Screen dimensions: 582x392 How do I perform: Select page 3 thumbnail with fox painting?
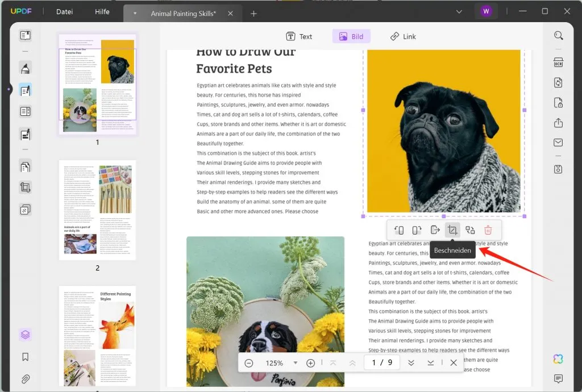98,336
